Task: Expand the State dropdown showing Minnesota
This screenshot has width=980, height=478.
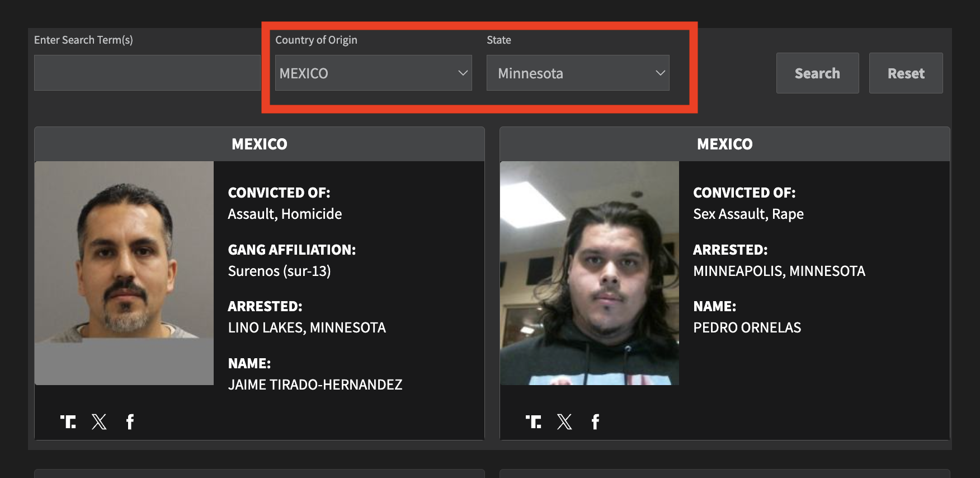Action: tap(577, 73)
